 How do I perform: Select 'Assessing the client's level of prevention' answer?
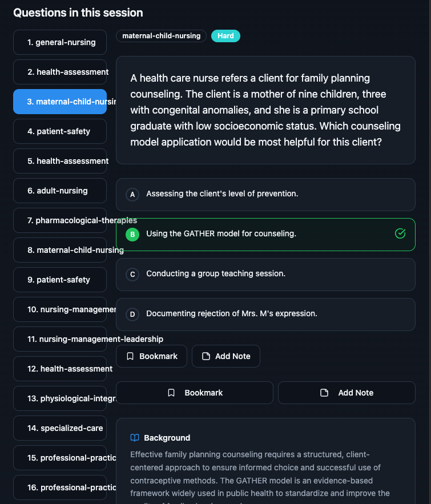(x=222, y=194)
